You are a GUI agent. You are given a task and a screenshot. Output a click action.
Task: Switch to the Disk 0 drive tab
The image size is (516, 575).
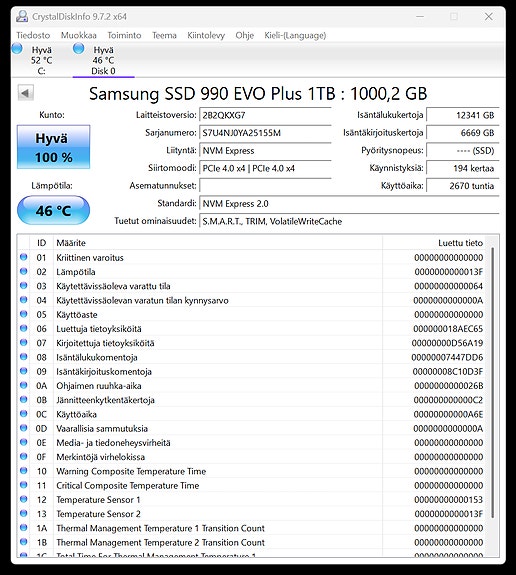[103, 60]
